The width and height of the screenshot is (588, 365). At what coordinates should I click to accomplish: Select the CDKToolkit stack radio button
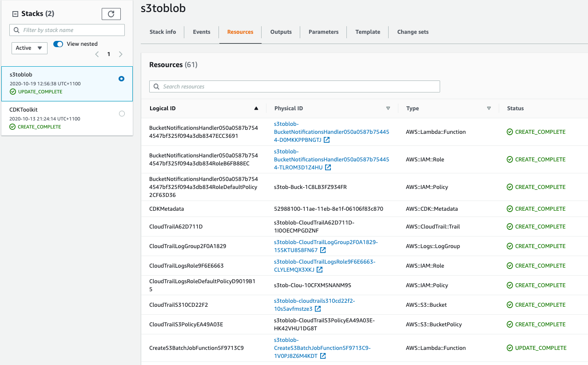coord(122,114)
